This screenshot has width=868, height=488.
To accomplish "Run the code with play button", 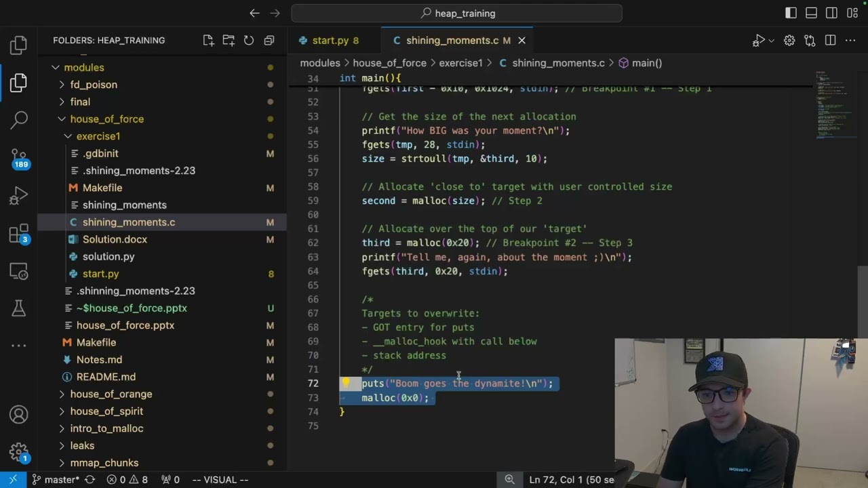I will [x=759, y=41].
